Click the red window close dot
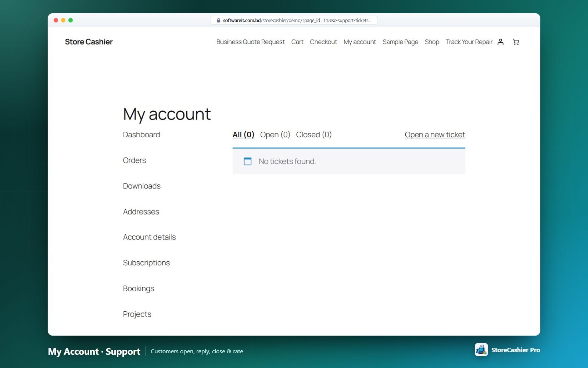The image size is (588, 368). point(56,20)
